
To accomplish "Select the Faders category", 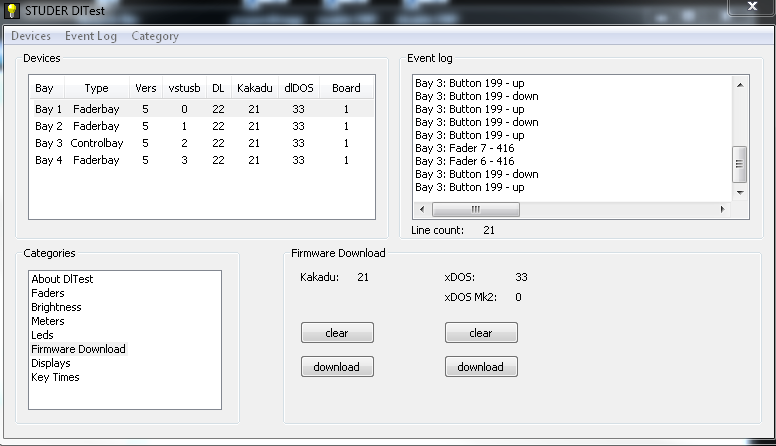I will coord(48,293).
